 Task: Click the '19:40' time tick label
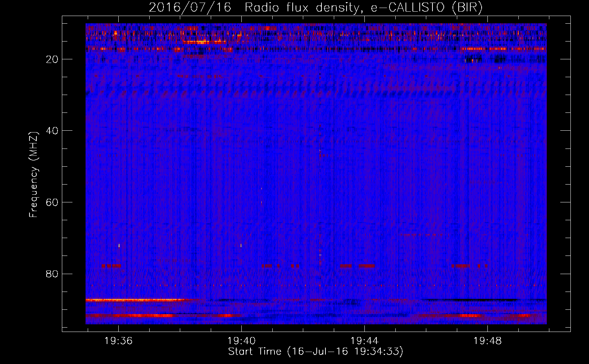click(241, 341)
